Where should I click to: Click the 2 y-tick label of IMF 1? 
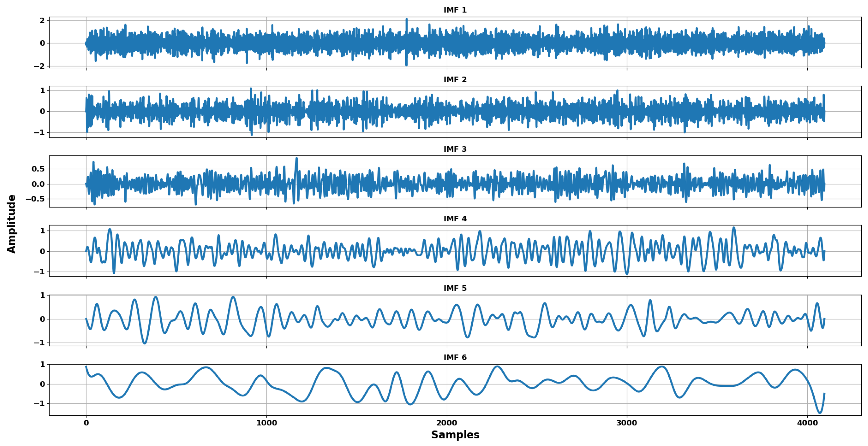click(x=42, y=21)
